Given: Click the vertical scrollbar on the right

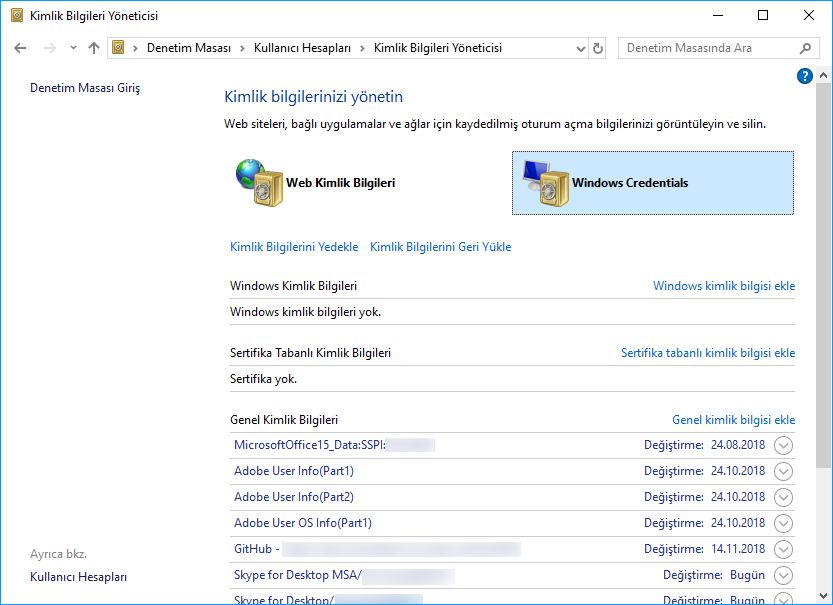Looking at the screenshot, I should pos(824,300).
